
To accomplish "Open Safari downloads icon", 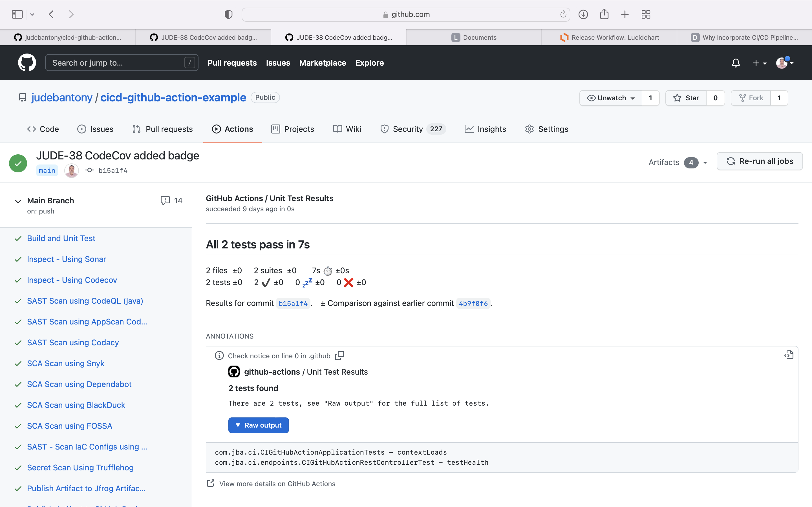I will point(583,14).
